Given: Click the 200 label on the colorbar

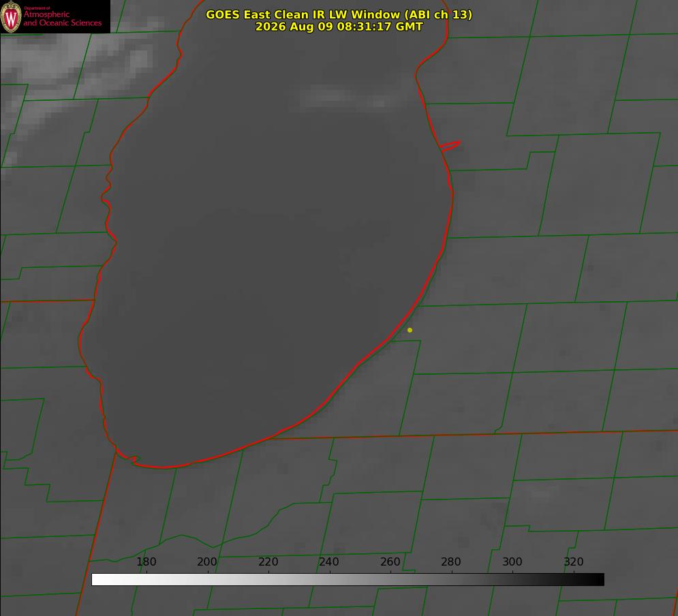Looking at the screenshot, I should pyautogui.click(x=207, y=561).
